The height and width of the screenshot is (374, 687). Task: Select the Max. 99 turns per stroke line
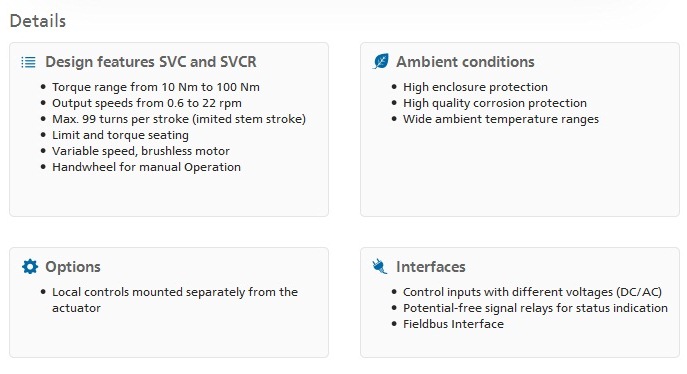179,119
